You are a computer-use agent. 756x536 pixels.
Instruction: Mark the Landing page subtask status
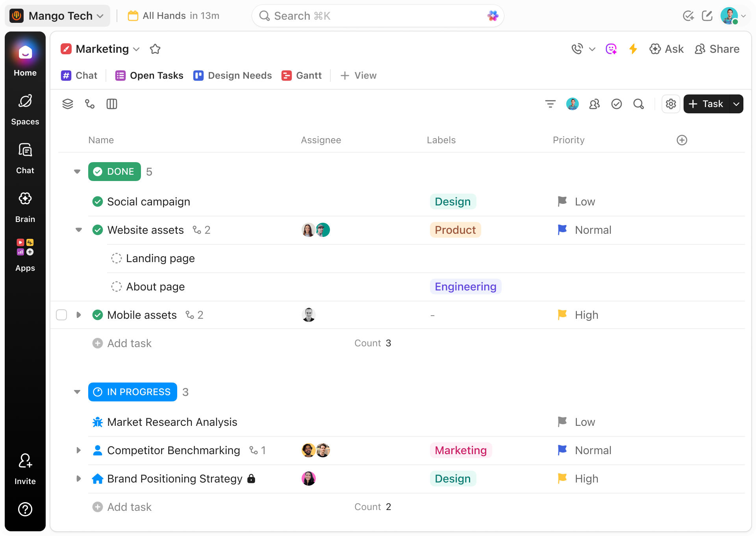(x=117, y=258)
